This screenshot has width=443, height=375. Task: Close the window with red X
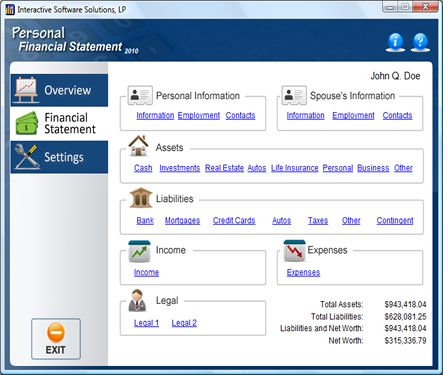coord(426,7)
